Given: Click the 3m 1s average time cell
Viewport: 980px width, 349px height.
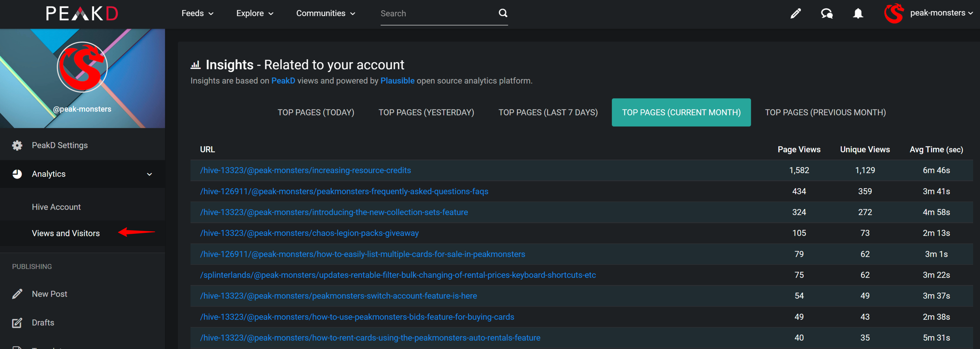Looking at the screenshot, I should tap(936, 254).
